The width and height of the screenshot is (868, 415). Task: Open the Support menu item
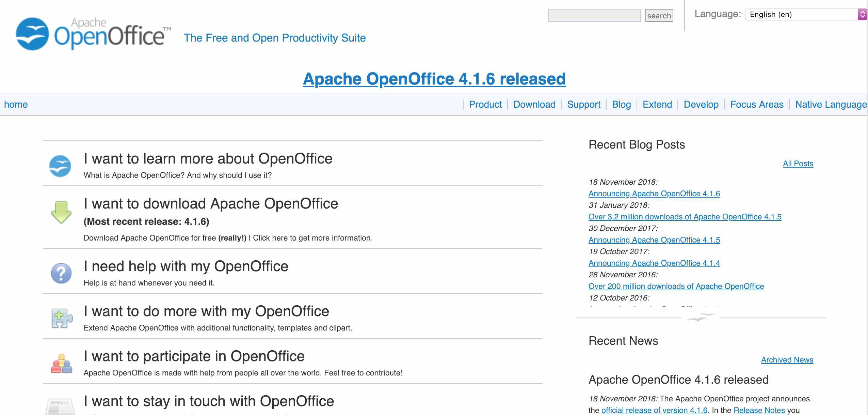point(584,104)
